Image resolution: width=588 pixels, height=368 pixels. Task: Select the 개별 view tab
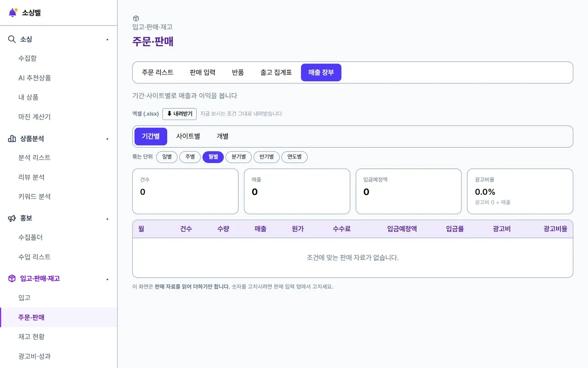click(222, 136)
